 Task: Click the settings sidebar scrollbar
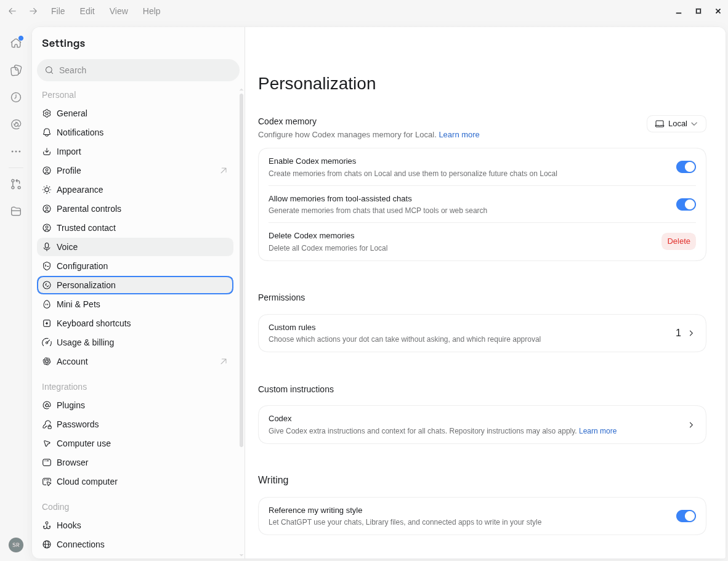pos(241,270)
